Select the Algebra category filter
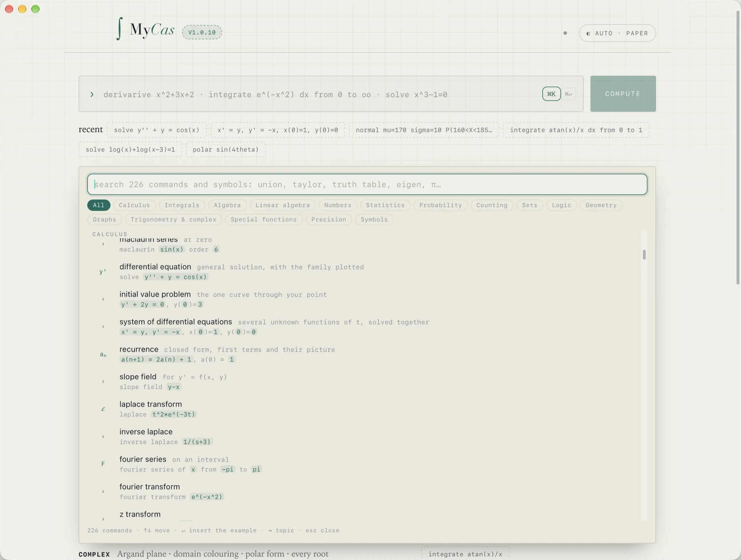The width and height of the screenshot is (741, 560). pyautogui.click(x=227, y=205)
